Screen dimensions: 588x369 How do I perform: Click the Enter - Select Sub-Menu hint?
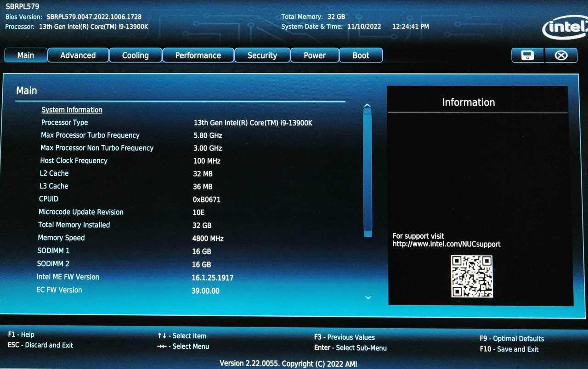click(351, 348)
